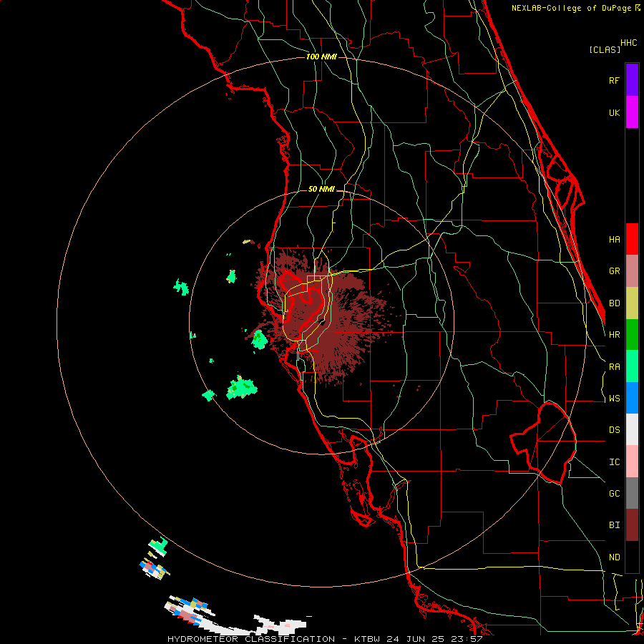
Task: Click the HYDROMETEOR CLASSIFICATION KTBW caption
Action: (x=325, y=639)
